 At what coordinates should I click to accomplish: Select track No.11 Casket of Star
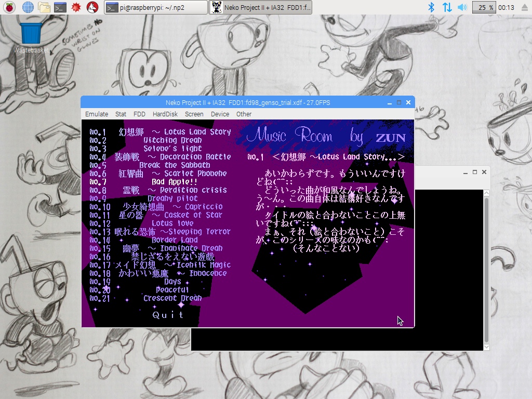pos(156,215)
